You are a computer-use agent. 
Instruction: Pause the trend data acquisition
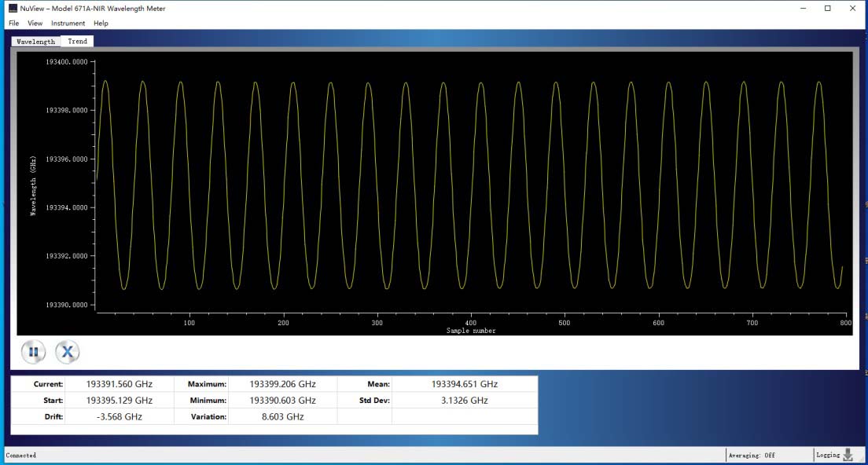click(x=33, y=353)
